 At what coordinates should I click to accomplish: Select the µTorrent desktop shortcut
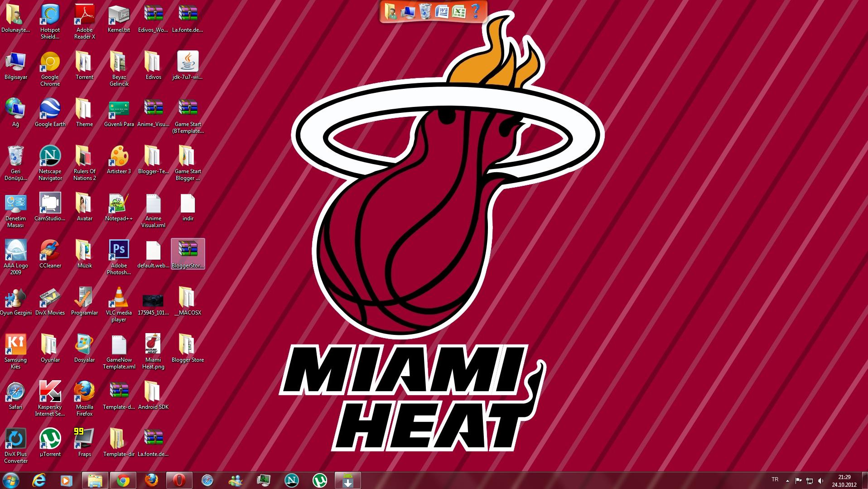click(50, 443)
